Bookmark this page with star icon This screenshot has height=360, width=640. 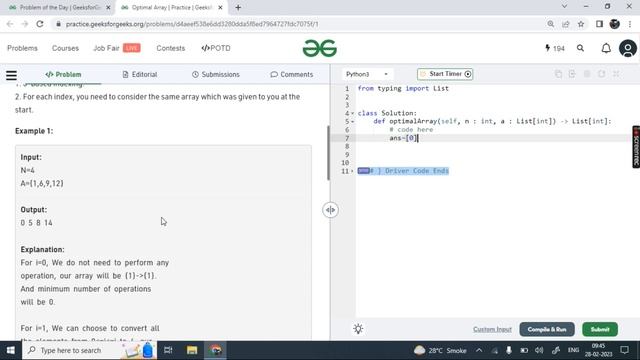[581, 24]
